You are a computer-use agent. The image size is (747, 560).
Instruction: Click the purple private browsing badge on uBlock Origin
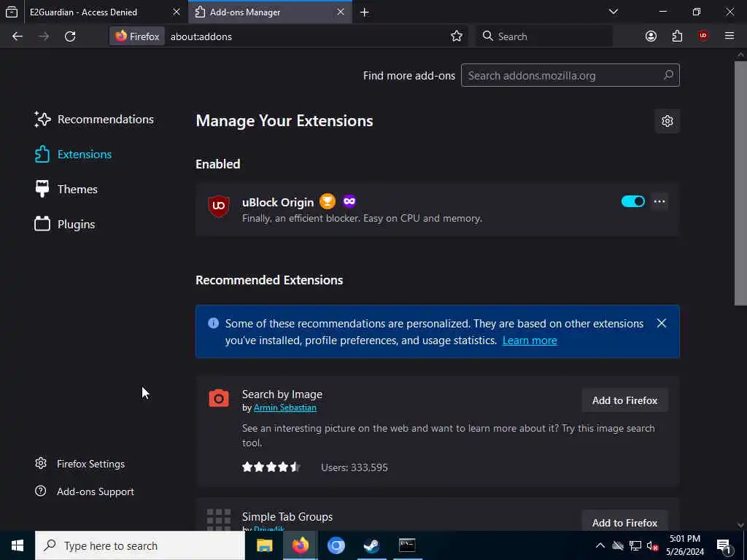point(349,201)
